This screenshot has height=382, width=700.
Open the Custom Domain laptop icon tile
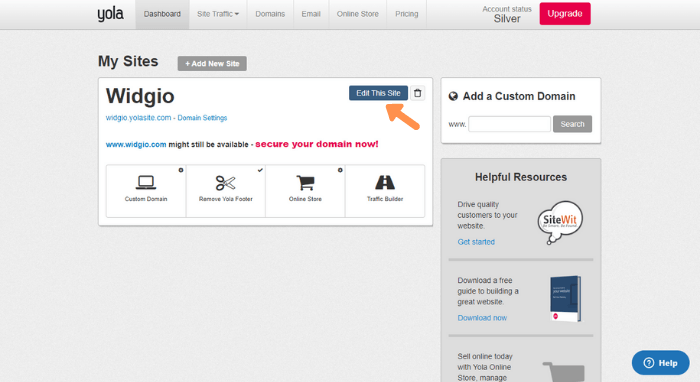[146, 191]
